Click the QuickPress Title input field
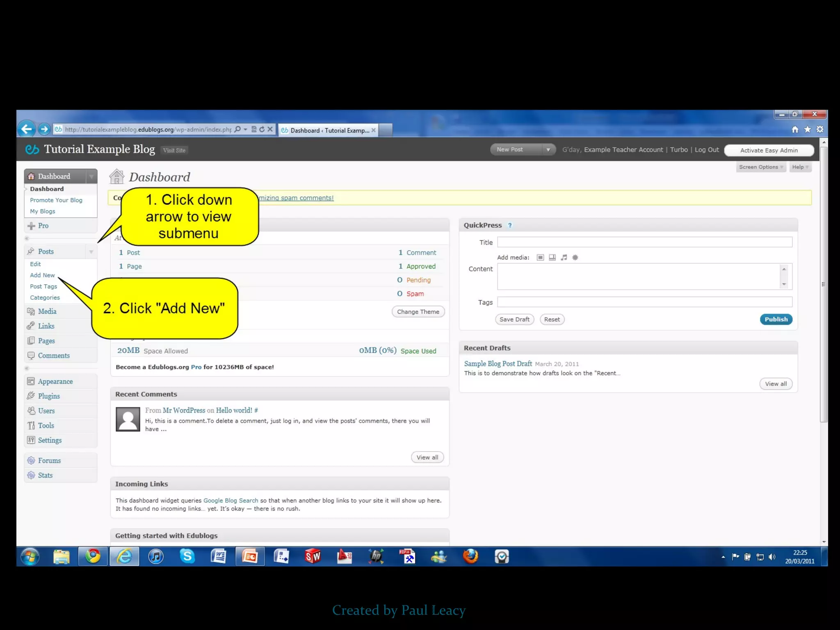840x630 pixels. 644,242
